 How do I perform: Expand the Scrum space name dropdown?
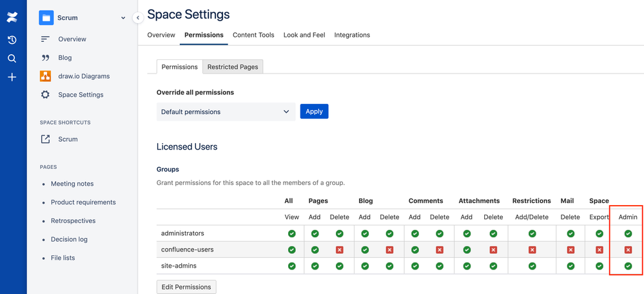(123, 18)
